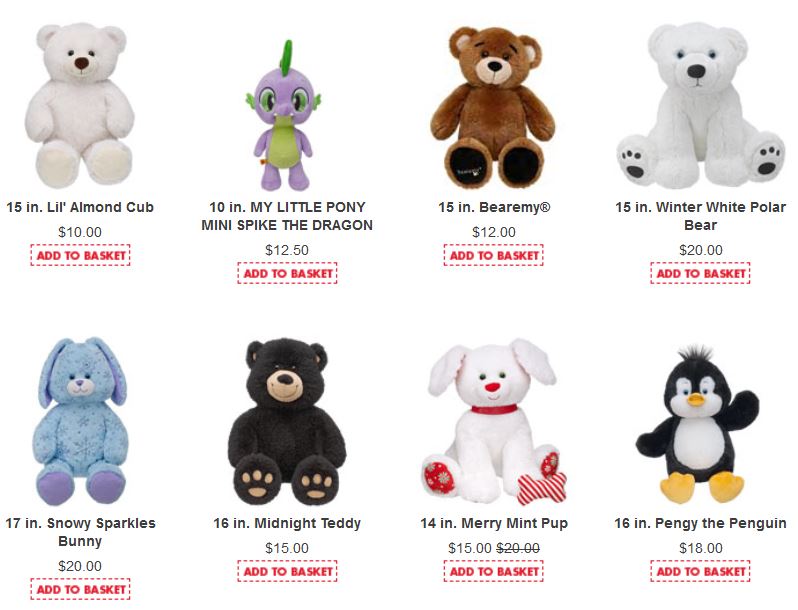798x610 pixels.
Task: Click the 16 in. Midnight Teddy title
Action: point(287,523)
